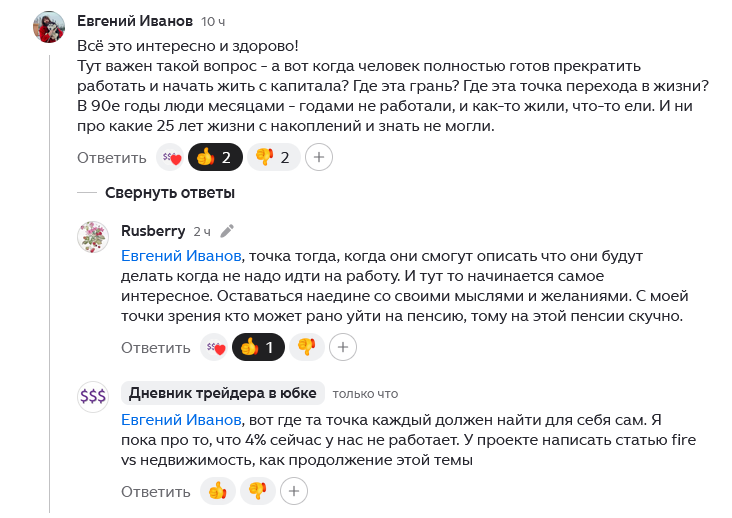Open Евгений Иванов's profile avatar
Image resolution: width=732 pixels, height=518 pixels.
(x=49, y=27)
